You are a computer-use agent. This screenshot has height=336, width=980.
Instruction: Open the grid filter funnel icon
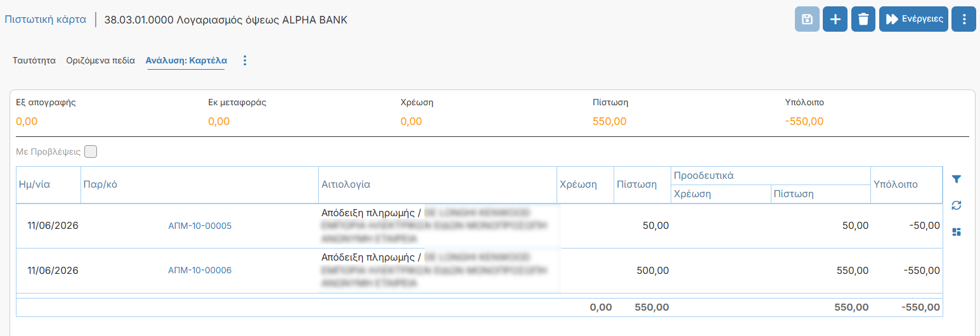click(x=957, y=179)
